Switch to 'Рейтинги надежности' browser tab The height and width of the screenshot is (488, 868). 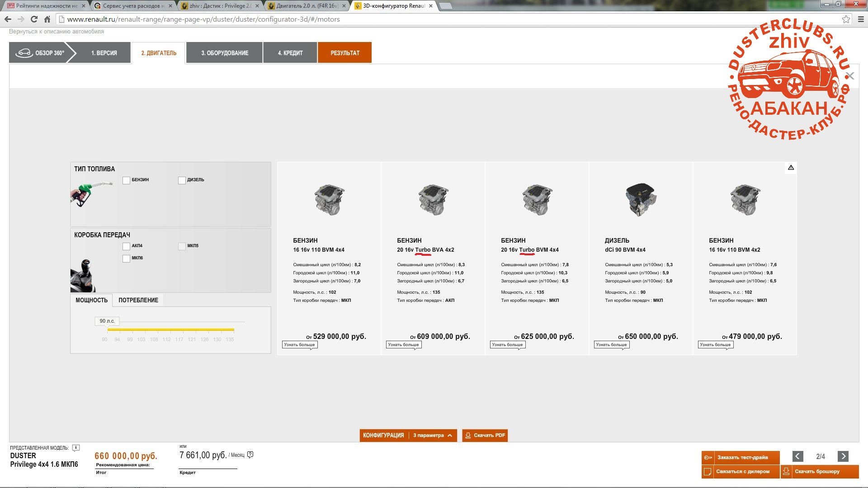pyautogui.click(x=46, y=6)
